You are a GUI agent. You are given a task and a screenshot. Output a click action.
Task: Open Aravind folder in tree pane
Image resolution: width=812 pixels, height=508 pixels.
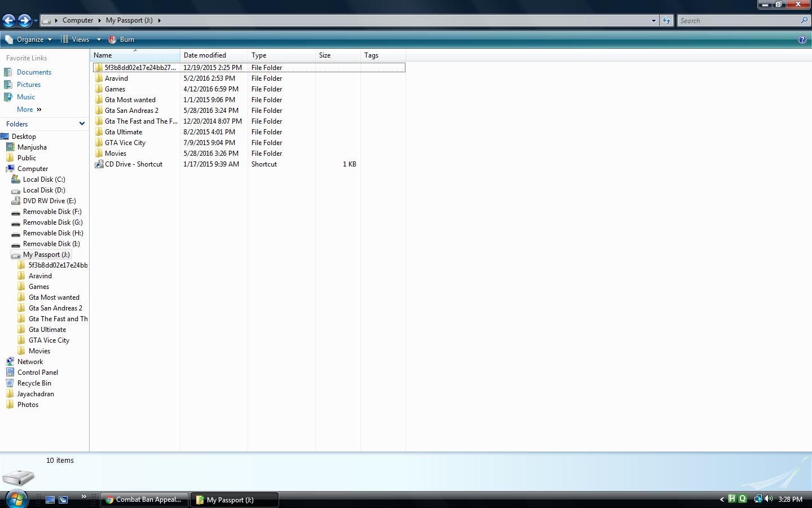40,276
